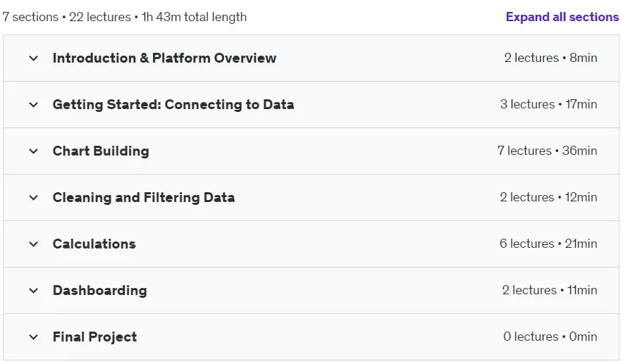Click Expand all sections link
The width and height of the screenshot is (623, 364).
coord(562,17)
